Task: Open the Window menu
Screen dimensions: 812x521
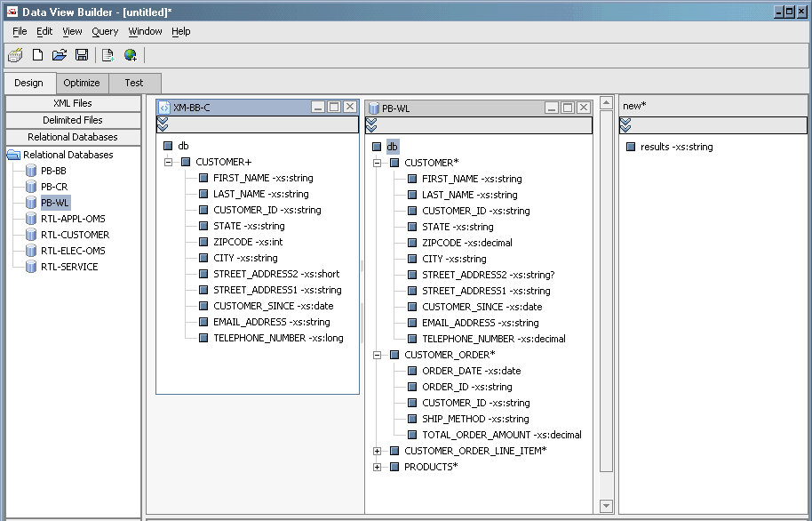Action: pyautogui.click(x=145, y=31)
